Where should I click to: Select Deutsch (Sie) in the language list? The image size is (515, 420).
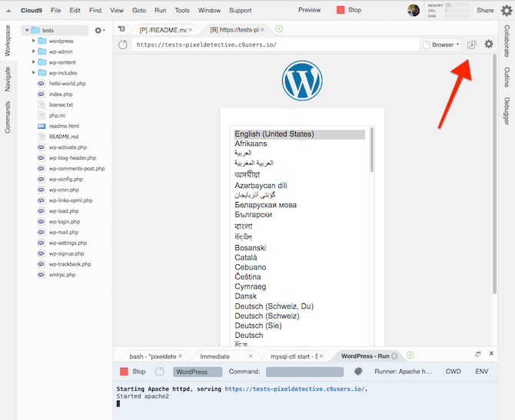click(x=258, y=326)
